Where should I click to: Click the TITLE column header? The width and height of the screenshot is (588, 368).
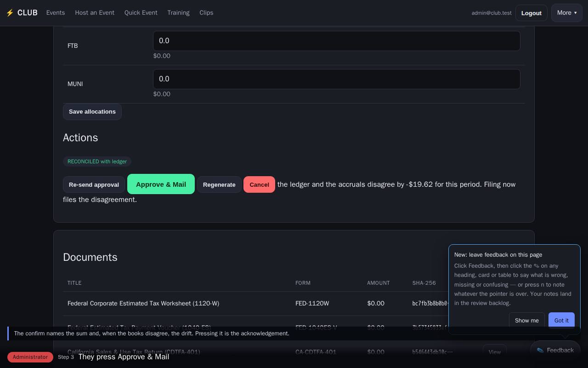click(74, 283)
